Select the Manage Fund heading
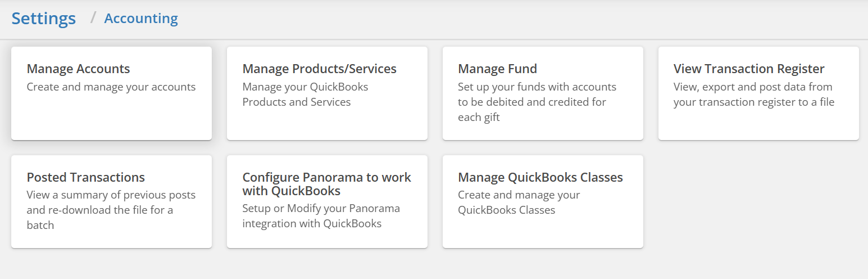 point(498,69)
